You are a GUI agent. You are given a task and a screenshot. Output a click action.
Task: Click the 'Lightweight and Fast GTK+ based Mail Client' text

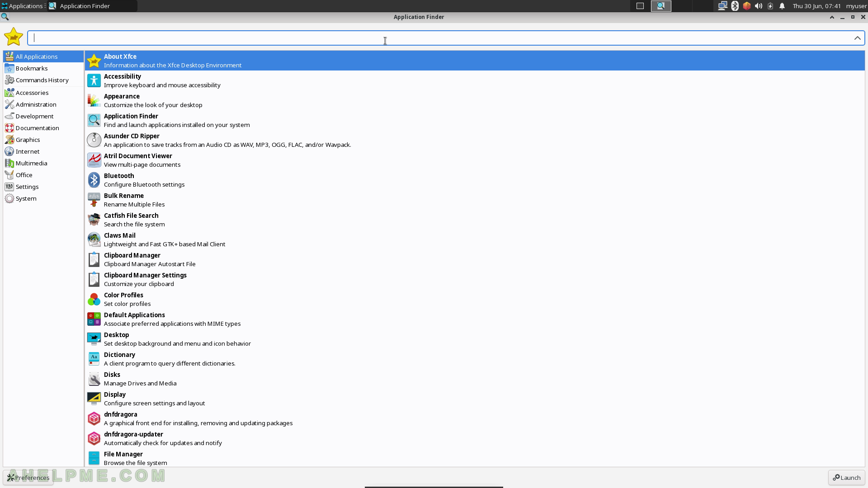click(x=165, y=244)
